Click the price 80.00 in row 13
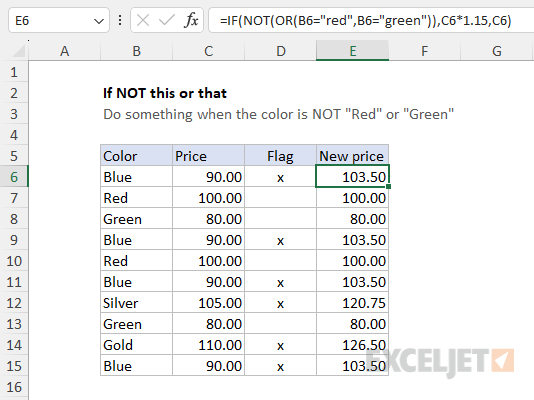 (208, 324)
